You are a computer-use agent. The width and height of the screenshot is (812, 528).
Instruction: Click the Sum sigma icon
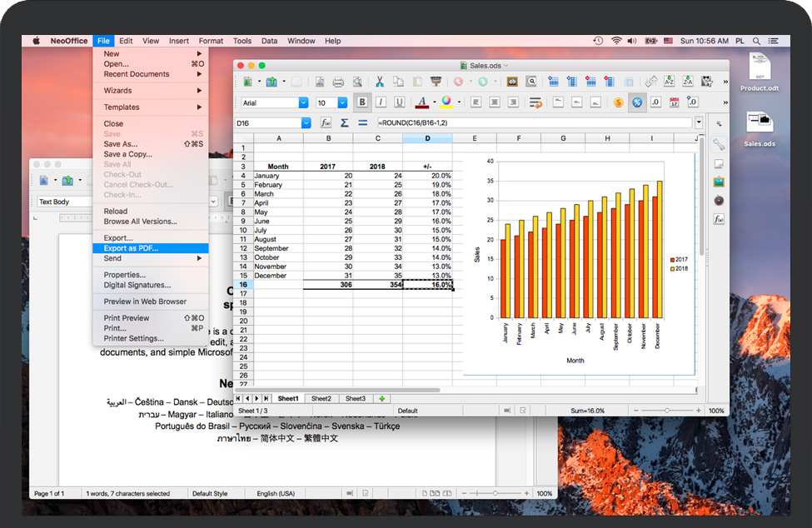tap(344, 123)
